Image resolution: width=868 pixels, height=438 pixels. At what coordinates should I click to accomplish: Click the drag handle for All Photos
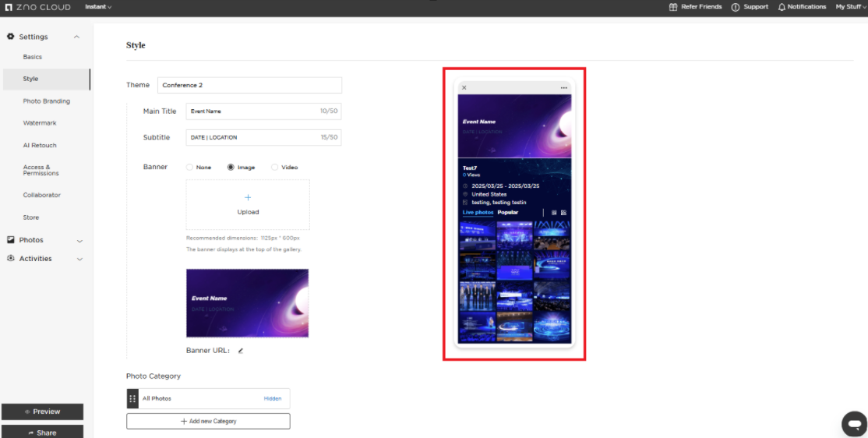[x=132, y=398]
